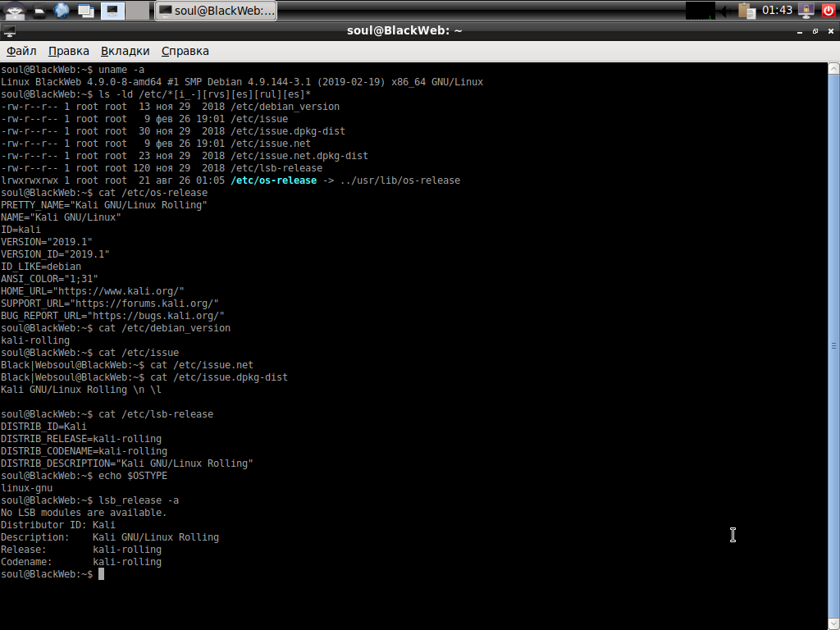
Task: Open the Вкладки menu
Action: 125,51
